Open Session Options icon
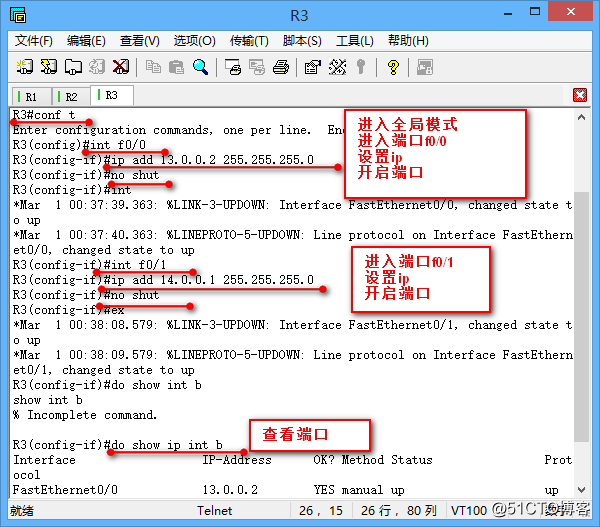Viewport: 600px width, 527px height. tap(313, 67)
